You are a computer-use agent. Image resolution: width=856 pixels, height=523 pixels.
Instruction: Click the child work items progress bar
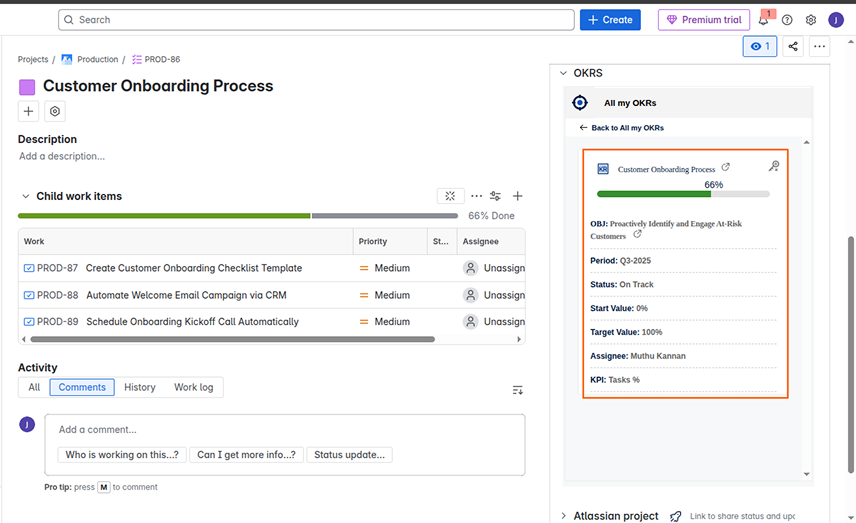pyautogui.click(x=238, y=216)
